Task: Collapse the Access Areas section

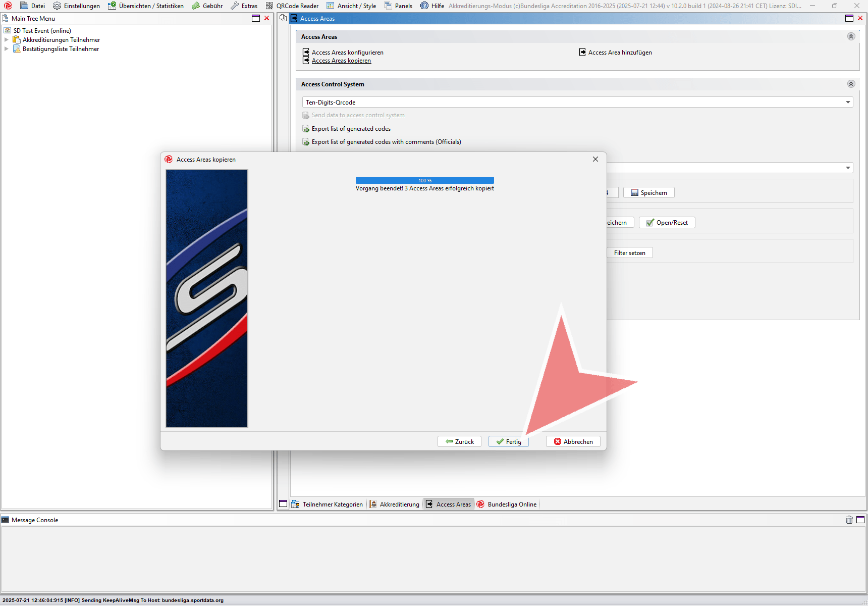Action: (x=851, y=36)
